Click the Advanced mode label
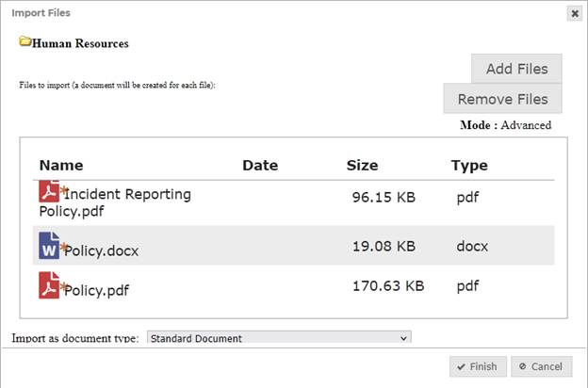The height and width of the screenshot is (388, 588). tap(526, 125)
